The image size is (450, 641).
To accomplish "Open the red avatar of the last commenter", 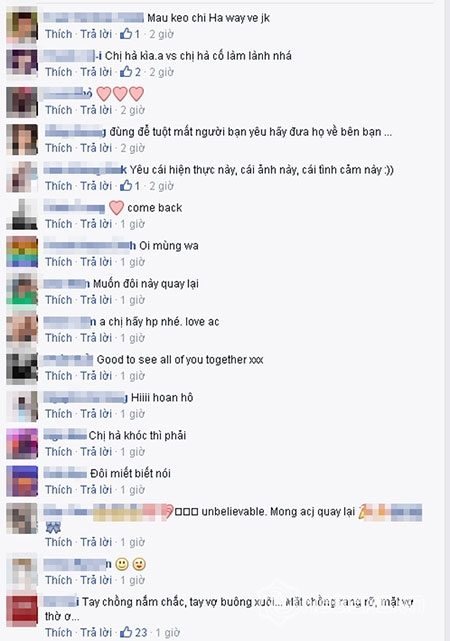I will (x=22, y=611).
